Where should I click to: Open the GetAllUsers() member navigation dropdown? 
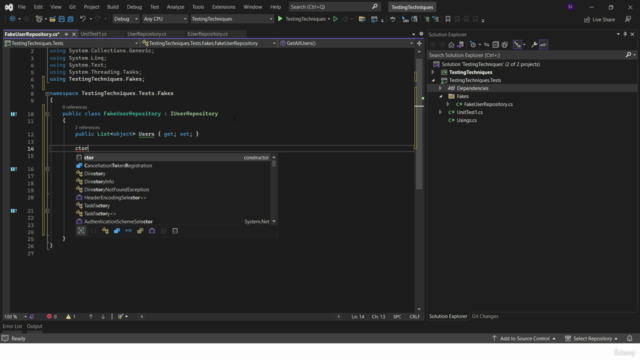346,43
